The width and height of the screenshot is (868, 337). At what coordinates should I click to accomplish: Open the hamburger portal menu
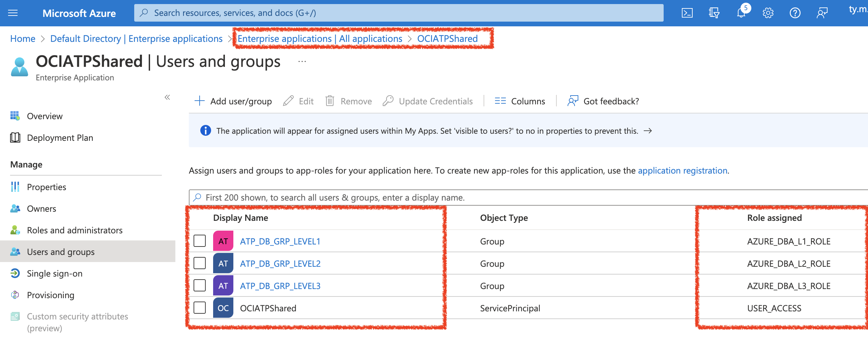point(13,13)
